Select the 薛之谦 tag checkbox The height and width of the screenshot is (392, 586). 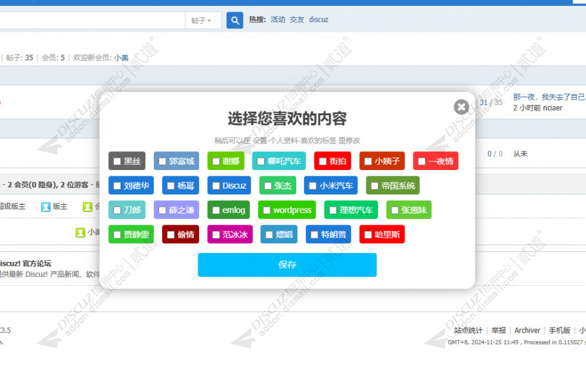[162, 210]
